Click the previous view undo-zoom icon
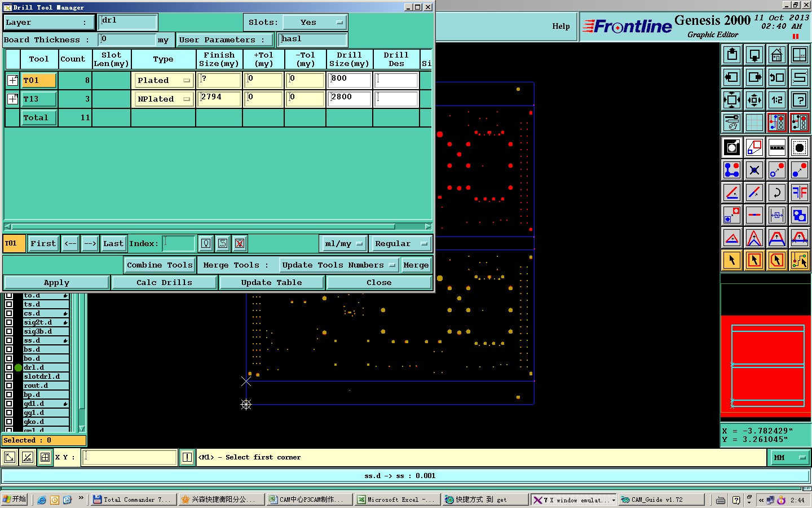The height and width of the screenshot is (508, 812). point(776,77)
